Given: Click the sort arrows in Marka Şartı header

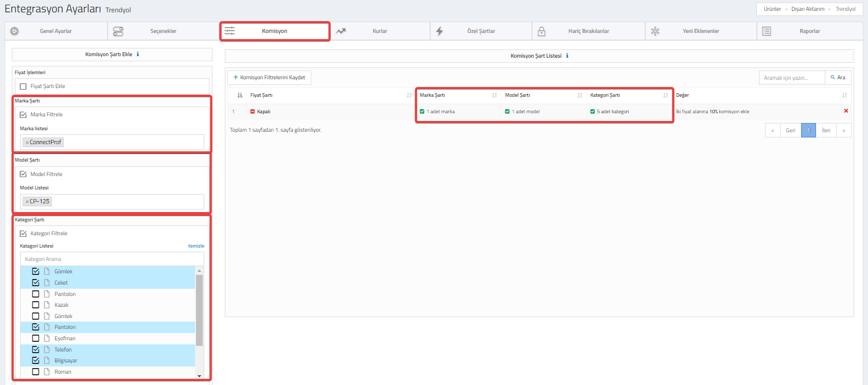Looking at the screenshot, I should point(494,95).
